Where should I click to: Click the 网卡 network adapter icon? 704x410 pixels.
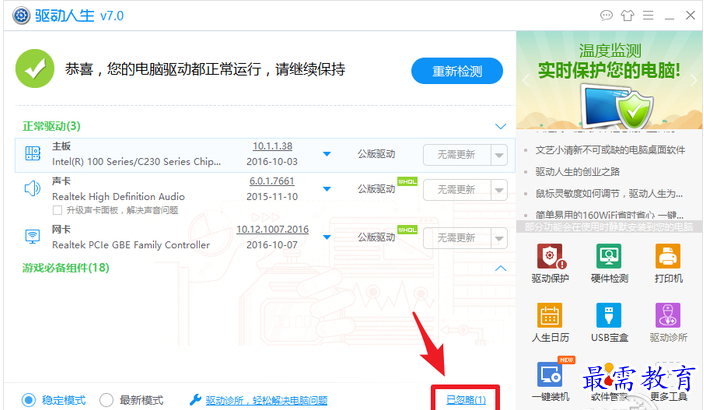tap(32, 236)
